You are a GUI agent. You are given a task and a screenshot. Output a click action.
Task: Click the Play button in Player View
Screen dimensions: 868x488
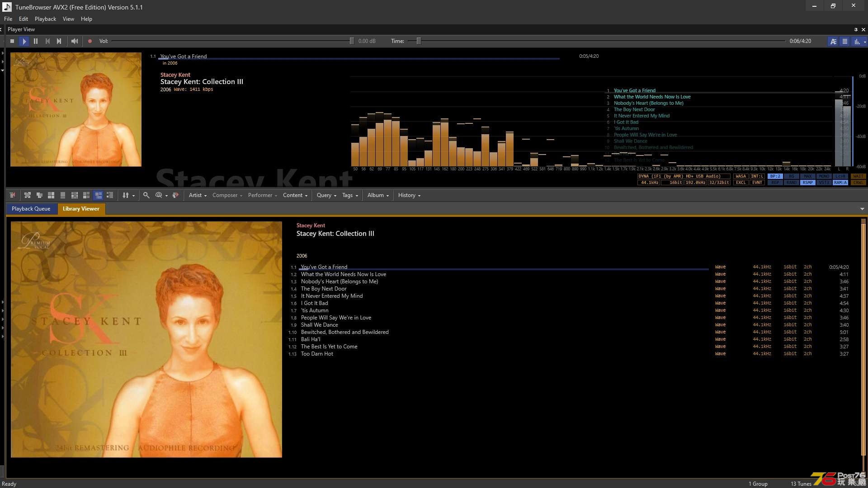pos(24,41)
